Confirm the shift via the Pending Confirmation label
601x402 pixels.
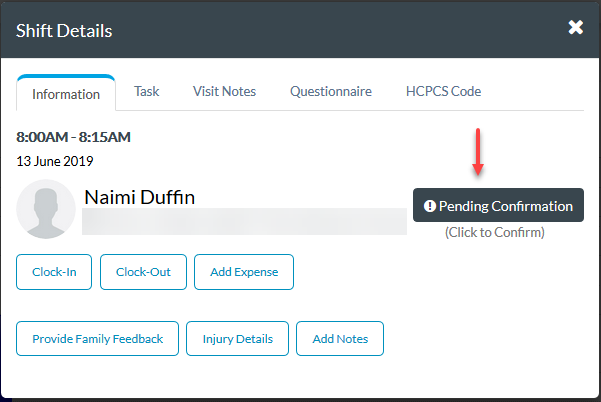(x=505, y=206)
